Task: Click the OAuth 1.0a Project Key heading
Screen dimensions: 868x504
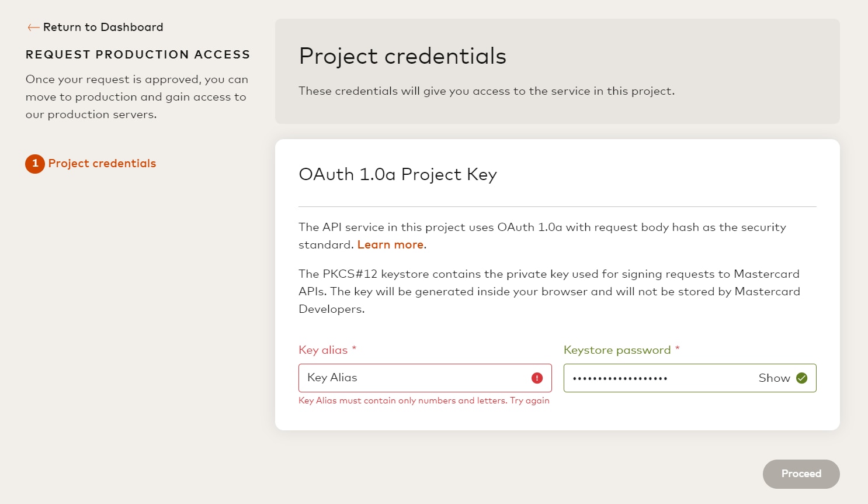Action: pyautogui.click(x=398, y=174)
